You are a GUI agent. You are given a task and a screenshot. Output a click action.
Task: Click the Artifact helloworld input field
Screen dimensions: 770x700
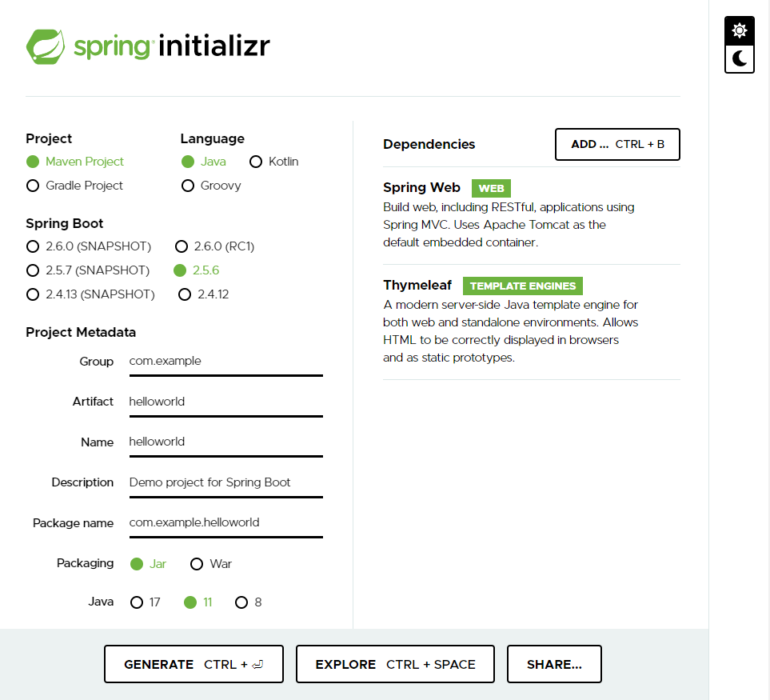[224, 401]
